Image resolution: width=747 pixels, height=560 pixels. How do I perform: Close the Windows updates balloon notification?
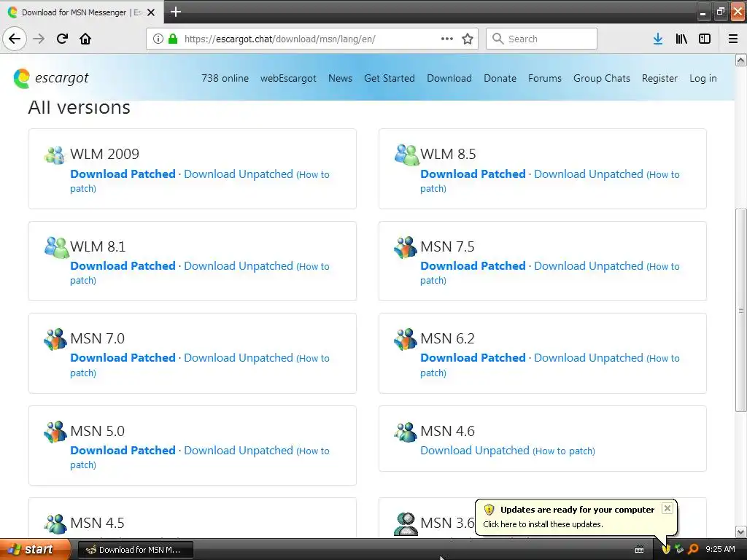tap(667, 508)
